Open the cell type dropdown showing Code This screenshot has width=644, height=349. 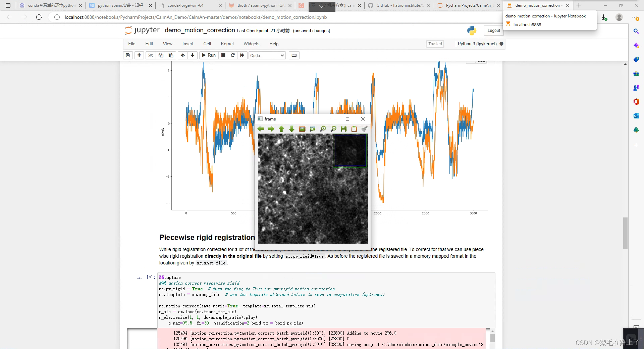pos(267,56)
